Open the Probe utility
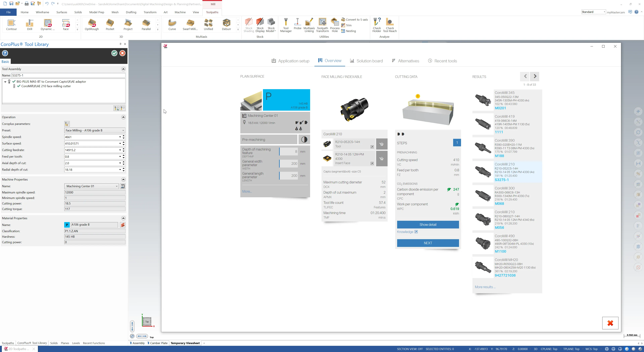Screen dimensions: 644x352 [297, 24]
